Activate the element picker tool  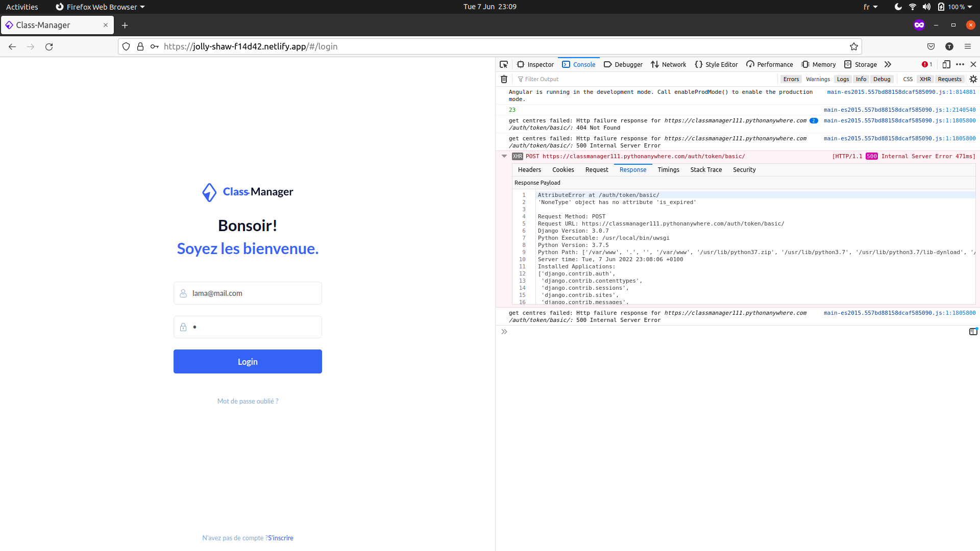pyautogui.click(x=504, y=64)
